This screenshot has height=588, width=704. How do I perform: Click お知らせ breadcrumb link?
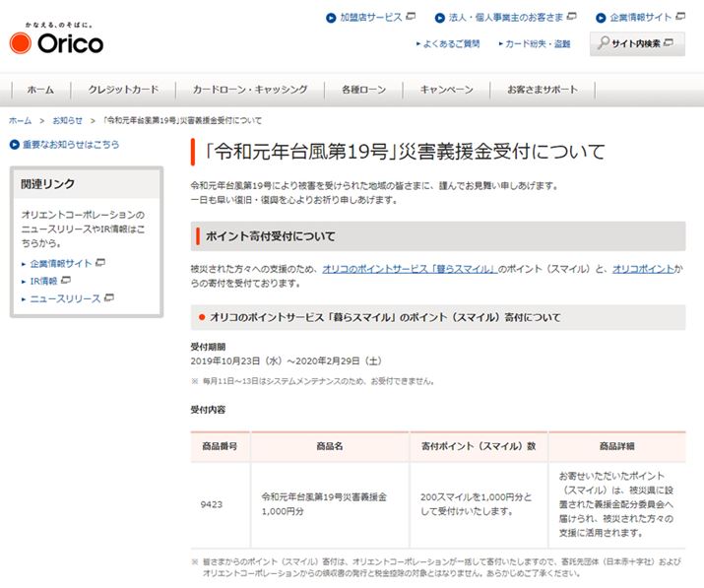(x=67, y=120)
